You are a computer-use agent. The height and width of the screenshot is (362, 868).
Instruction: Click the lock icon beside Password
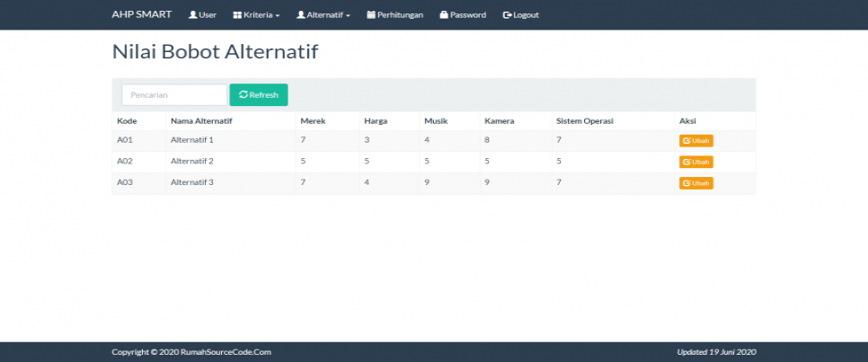click(x=444, y=15)
